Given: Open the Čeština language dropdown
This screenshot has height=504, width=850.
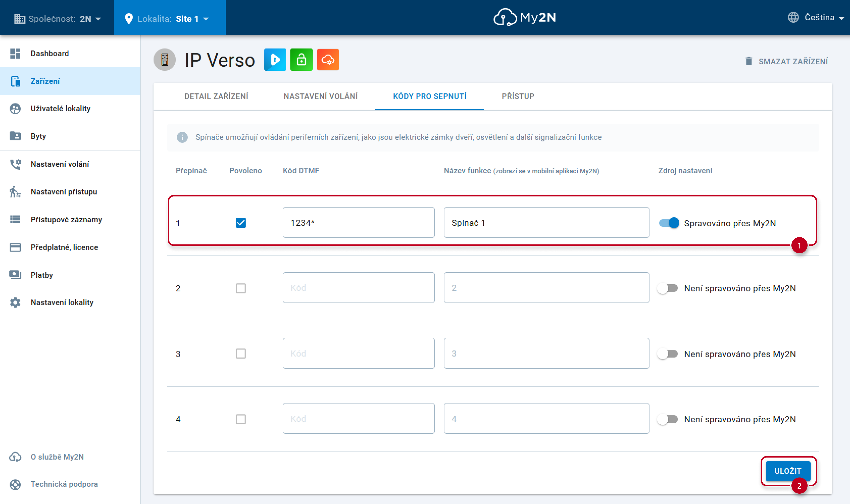Looking at the screenshot, I should click(x=816, y=17).
